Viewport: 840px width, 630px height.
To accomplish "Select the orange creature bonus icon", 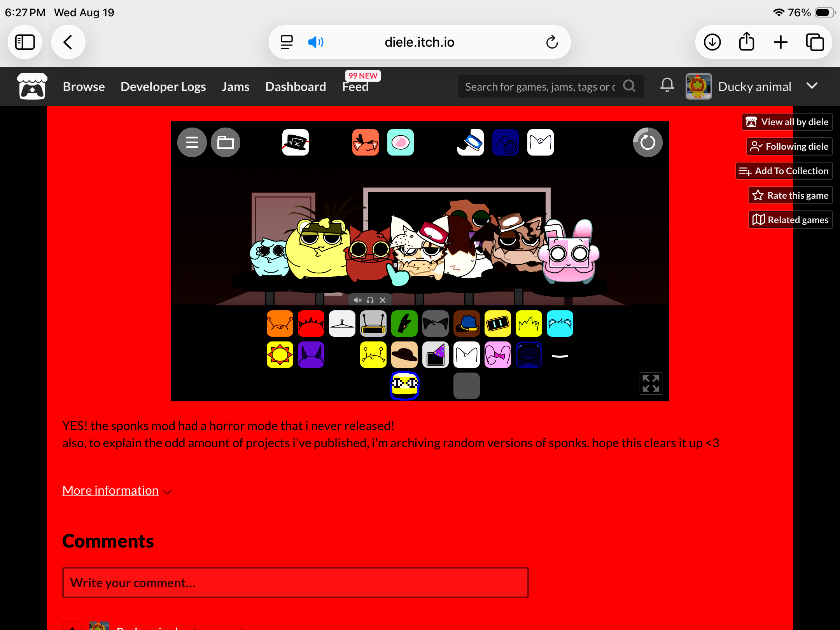I will click(x=366, y=142).
